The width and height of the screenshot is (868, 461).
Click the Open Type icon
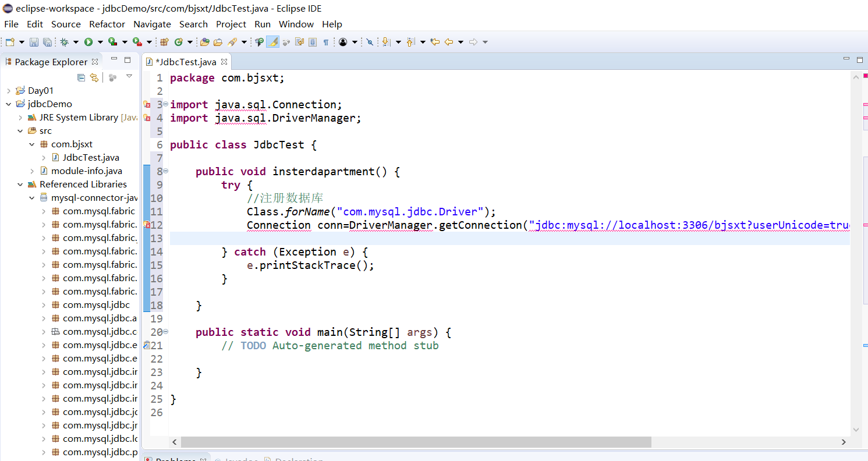205,42
